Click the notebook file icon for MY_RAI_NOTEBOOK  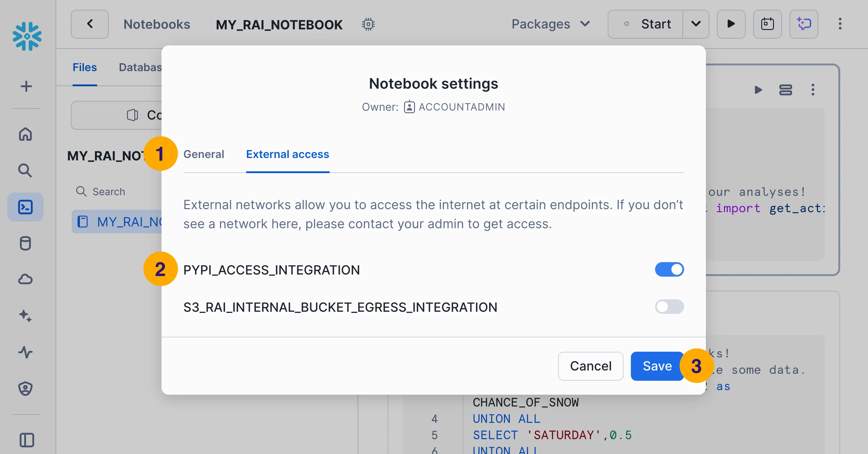(83, 222)
